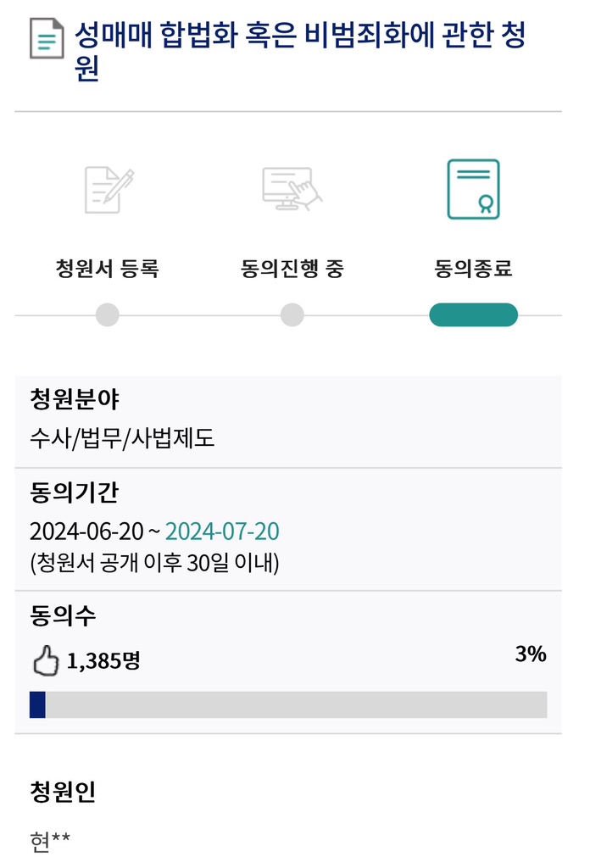Click the end date 2024-07-20

point(222,531)
